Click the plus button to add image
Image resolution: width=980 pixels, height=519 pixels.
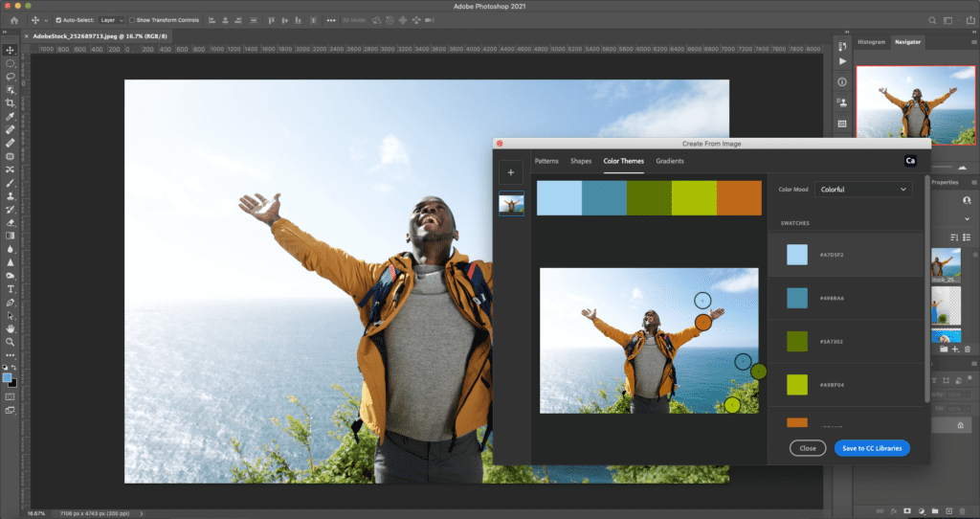511,172
